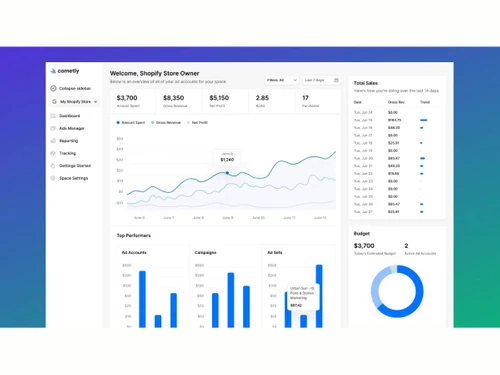The width and height of the screenshot is (500, 375).
Task: Click tallest bar in Campaigns chart
Action: (231, 300)
